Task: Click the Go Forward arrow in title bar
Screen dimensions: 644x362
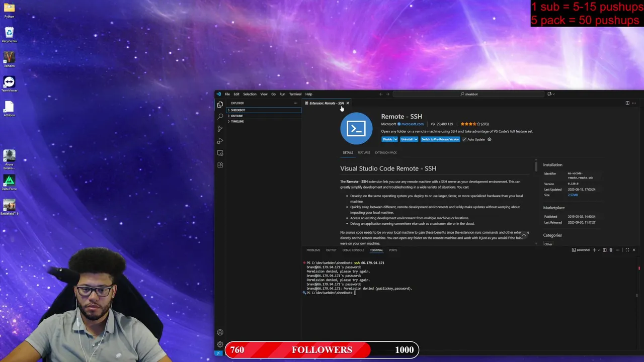Action: 387,94
